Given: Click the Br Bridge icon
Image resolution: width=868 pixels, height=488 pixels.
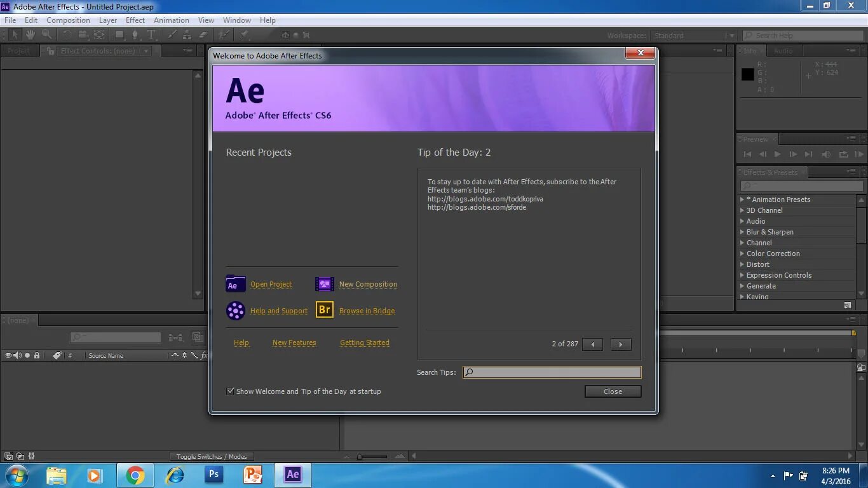Looking at the screenshot, I should click(325, 309).
